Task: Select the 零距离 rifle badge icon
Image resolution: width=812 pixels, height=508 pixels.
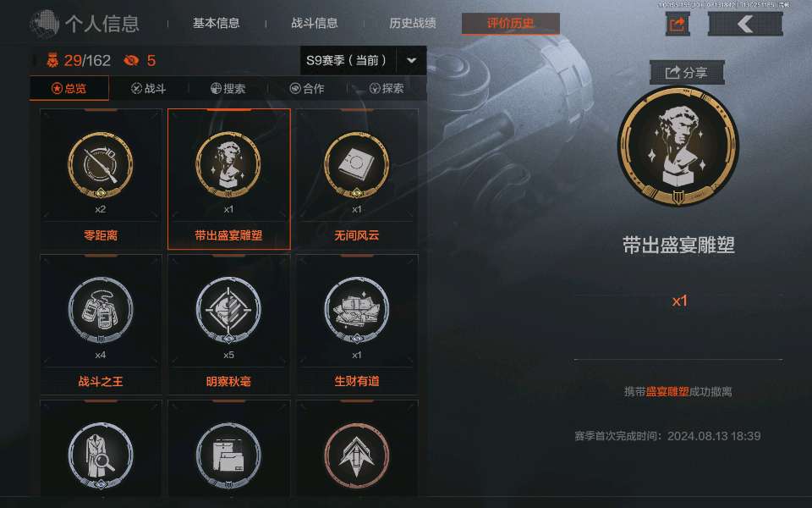Action: tap(101, 165)
